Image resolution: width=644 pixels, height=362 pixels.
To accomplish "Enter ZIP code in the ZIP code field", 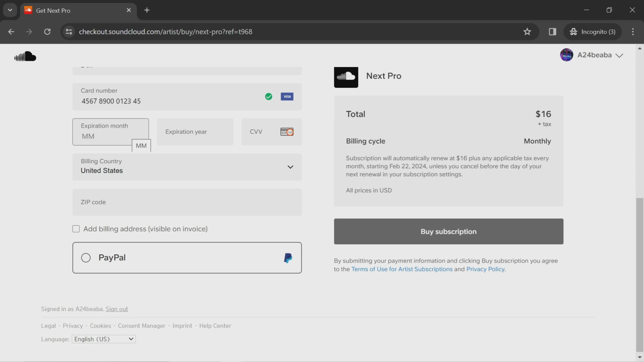I will tap(187, 202).
